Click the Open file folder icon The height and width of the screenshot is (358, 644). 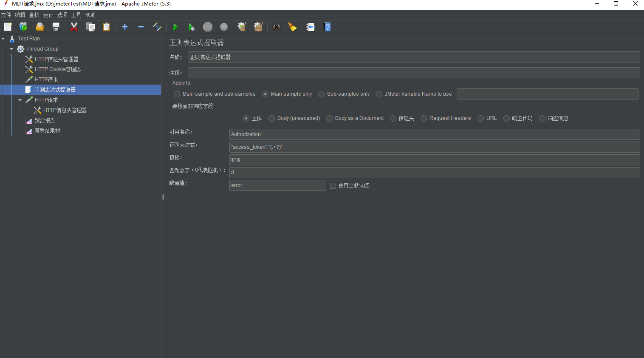[40, 27]
